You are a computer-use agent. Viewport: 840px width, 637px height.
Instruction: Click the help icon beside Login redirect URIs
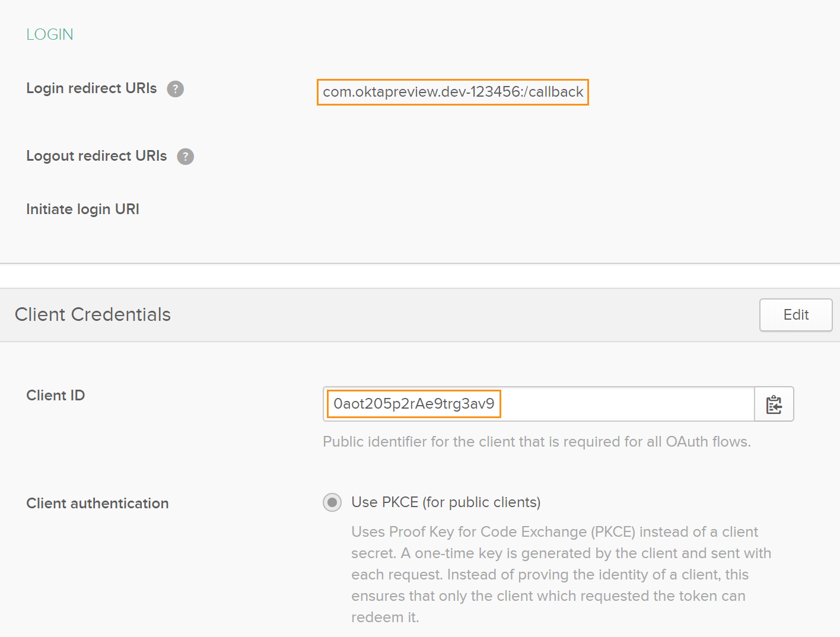click(175, 89)
